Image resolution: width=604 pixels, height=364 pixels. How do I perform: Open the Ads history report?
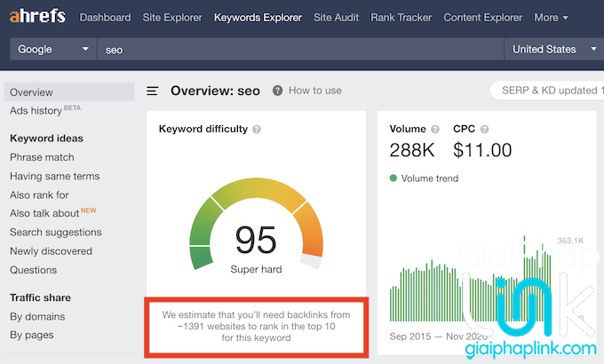click(36, 111)
